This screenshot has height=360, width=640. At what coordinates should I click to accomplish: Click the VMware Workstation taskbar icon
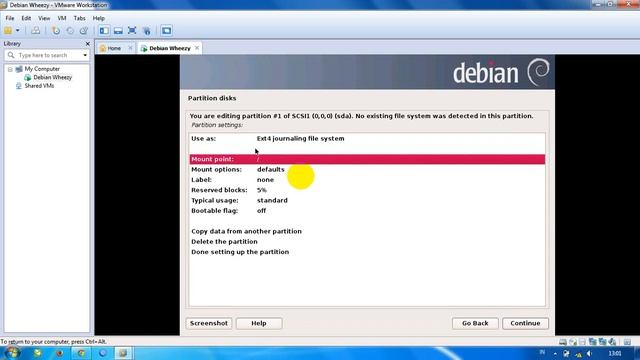point(122,353)
